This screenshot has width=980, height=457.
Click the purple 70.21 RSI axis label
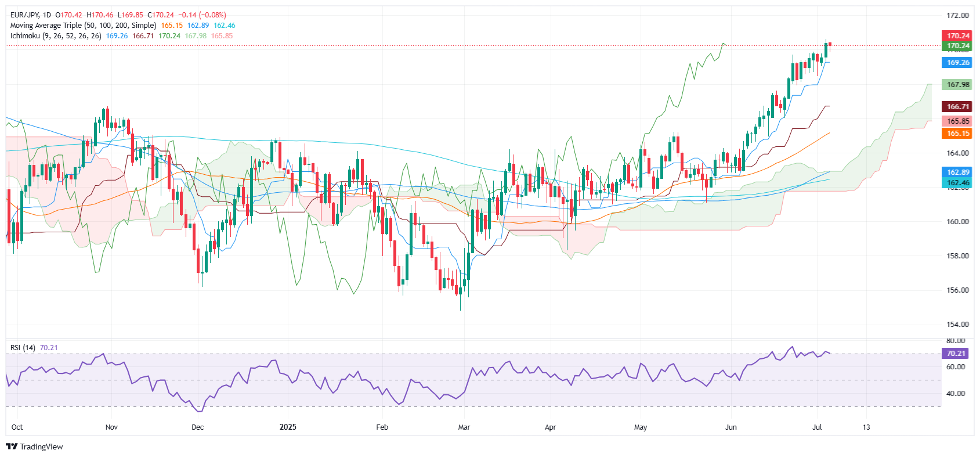pos(956,354)
